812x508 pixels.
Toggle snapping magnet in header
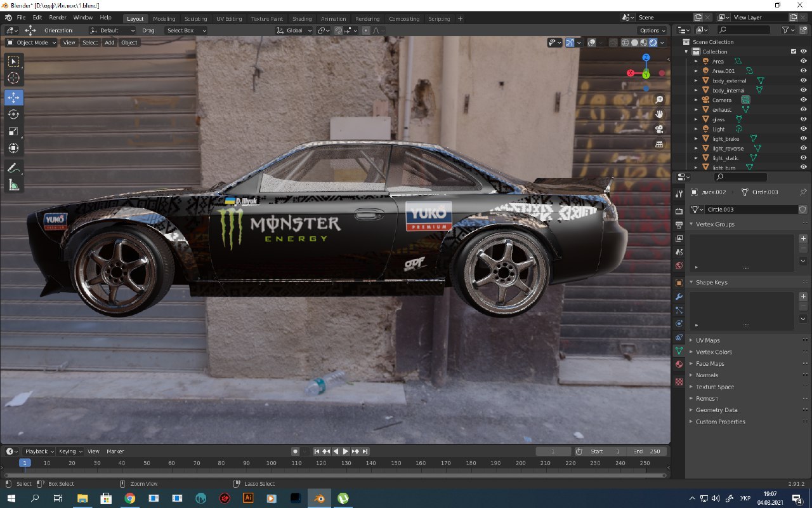click(x=338, y=30)
